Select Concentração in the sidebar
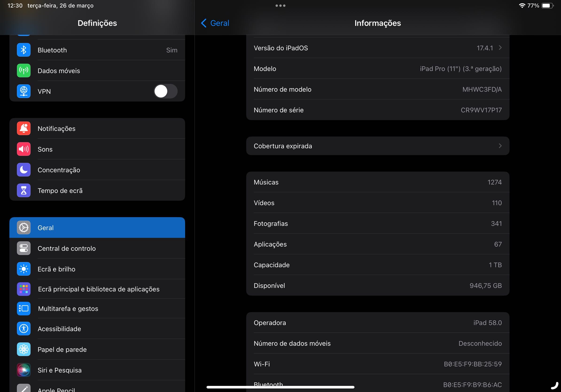The width and height of the screenshot is (561, 392). pyautogui.click(x=97, y=170)
